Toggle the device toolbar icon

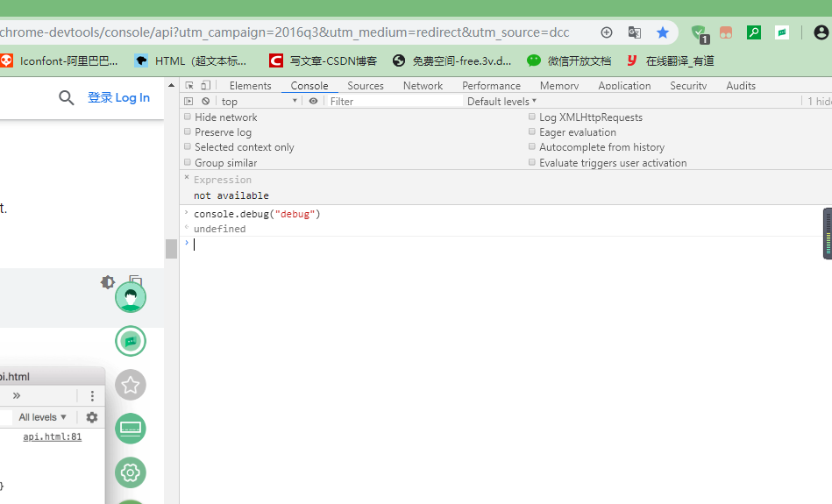pyautogui.click(x=206, y=85)
